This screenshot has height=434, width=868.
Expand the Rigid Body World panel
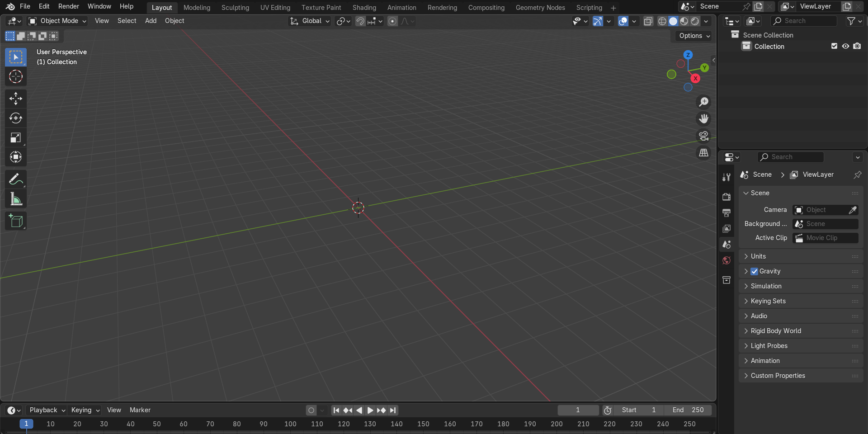click(x=801, y=331)
